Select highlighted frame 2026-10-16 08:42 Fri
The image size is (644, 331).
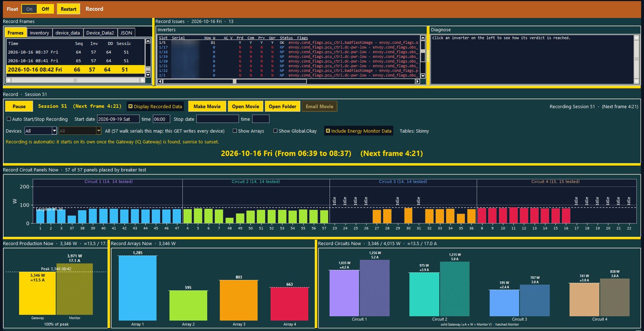(x=75, y=70)
